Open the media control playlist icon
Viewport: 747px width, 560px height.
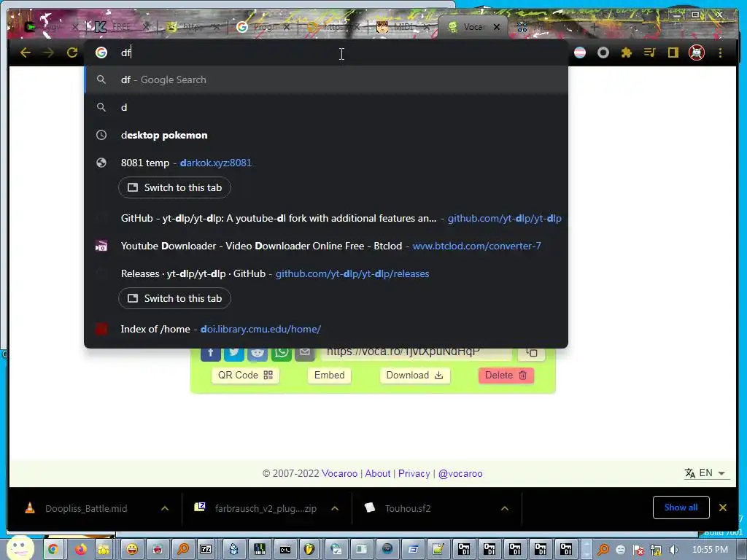point(650,52)
